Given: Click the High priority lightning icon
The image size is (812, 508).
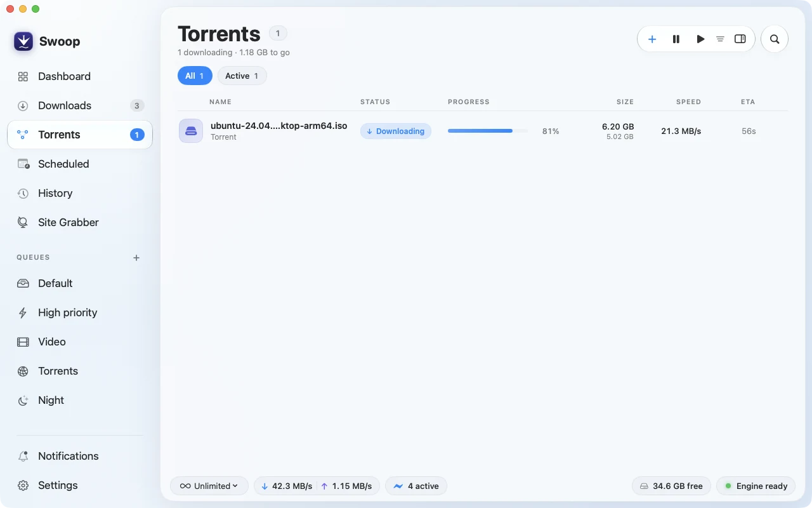Looking at the screenshot, I should (x=23, y=312).
